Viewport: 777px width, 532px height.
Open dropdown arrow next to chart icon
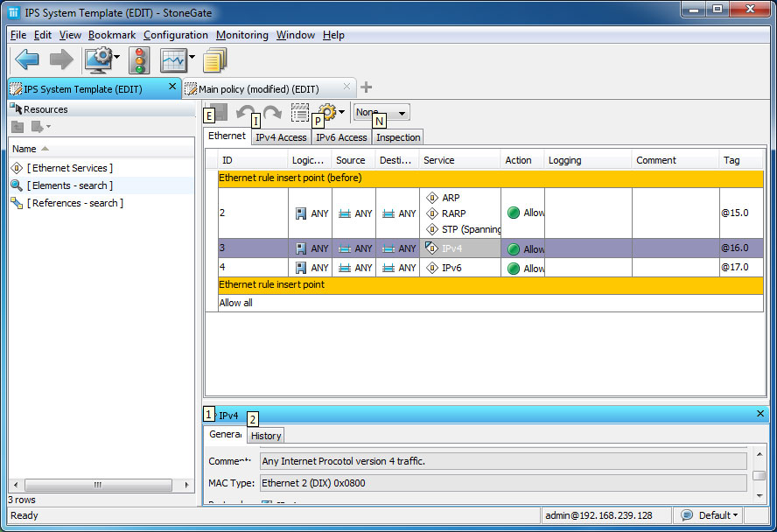[x=192, y=57]
